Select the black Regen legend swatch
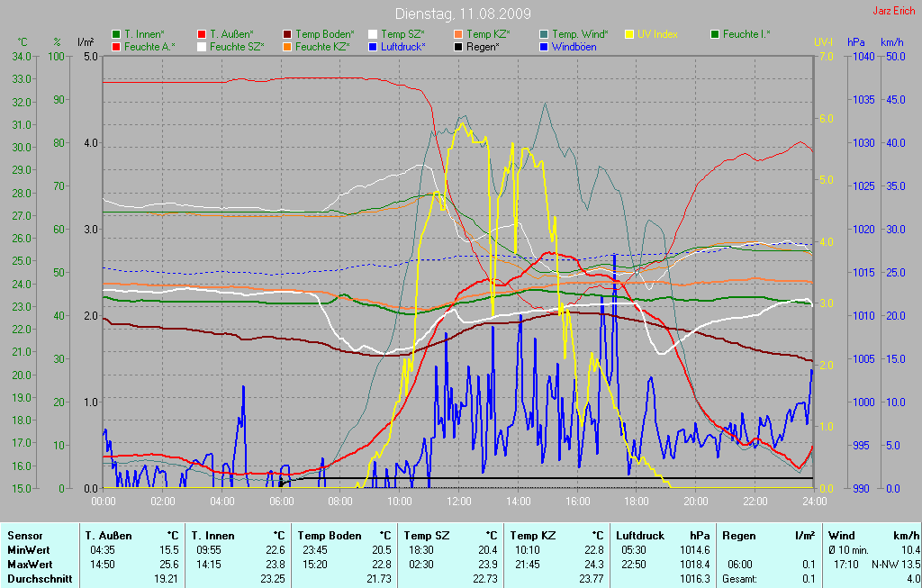The width and height of the screenshot is (922, 588). (x=458, y=47)
